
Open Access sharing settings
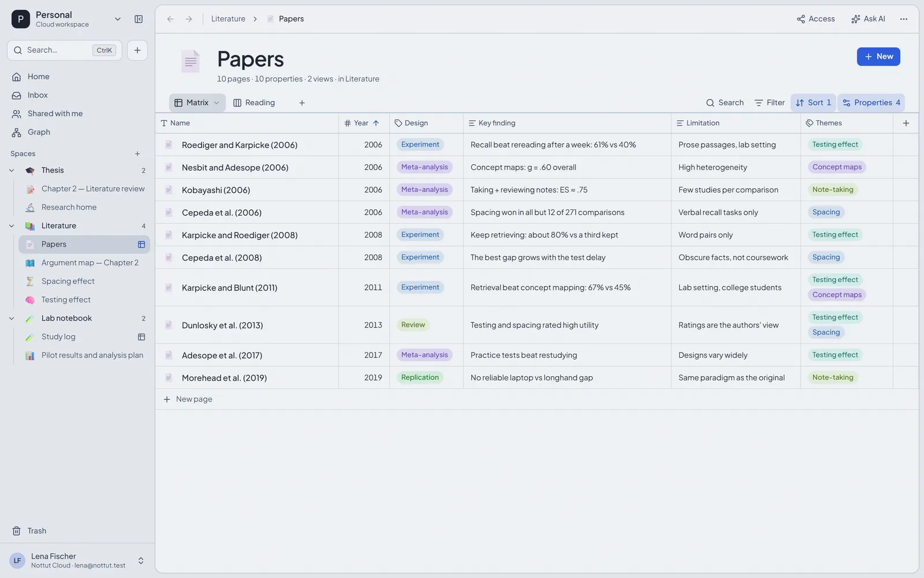coord(816,19)
